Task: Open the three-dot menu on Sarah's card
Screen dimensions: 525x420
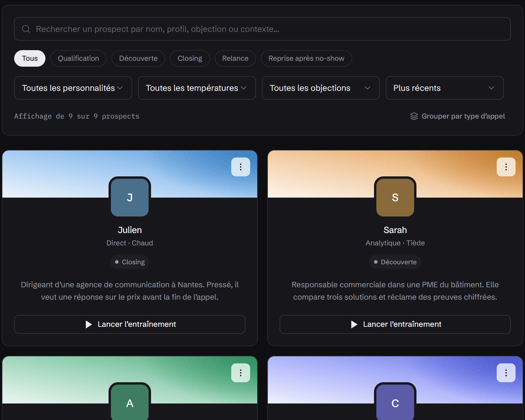Action: (506, 167)
